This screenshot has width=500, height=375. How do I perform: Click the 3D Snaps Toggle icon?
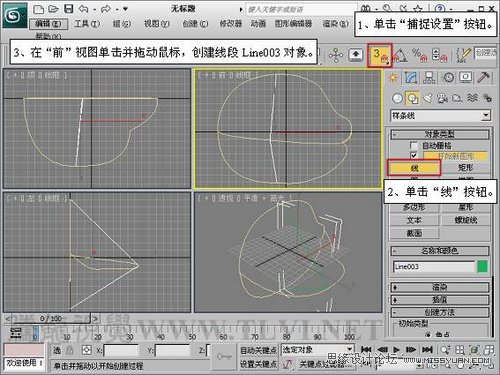(x=380, y=55)
